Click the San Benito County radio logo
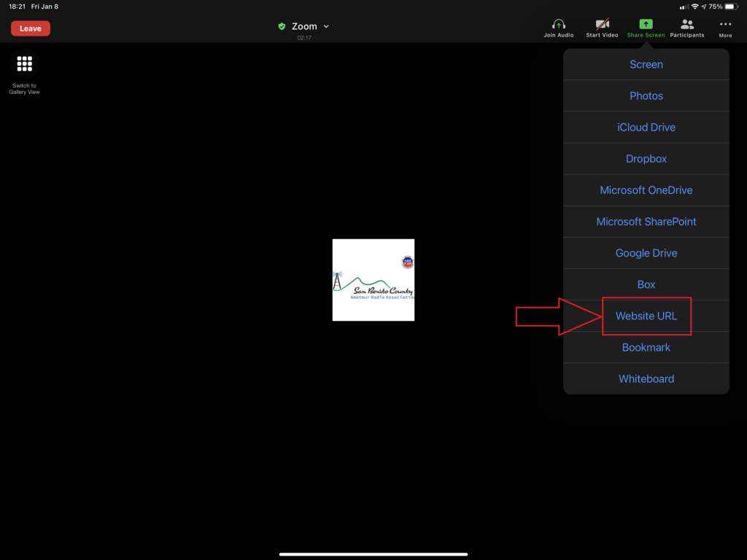Viewport: 747px width, 560px height. (373, 280)
